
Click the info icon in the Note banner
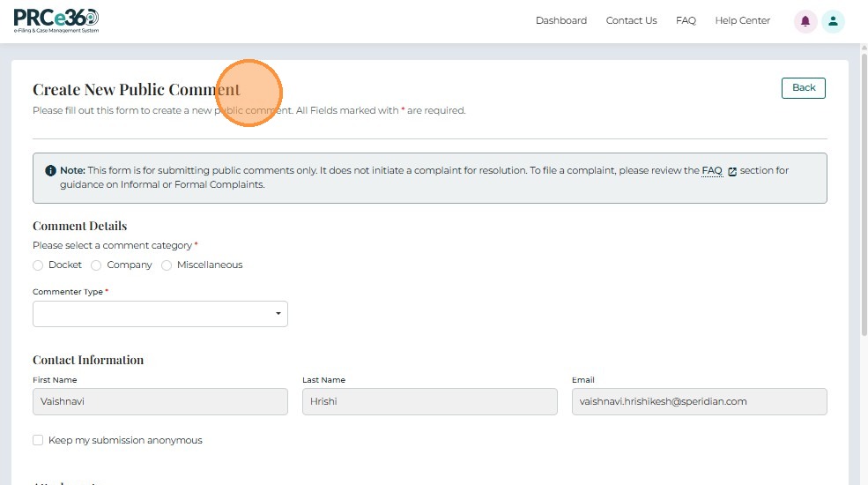tap(50, 170)
